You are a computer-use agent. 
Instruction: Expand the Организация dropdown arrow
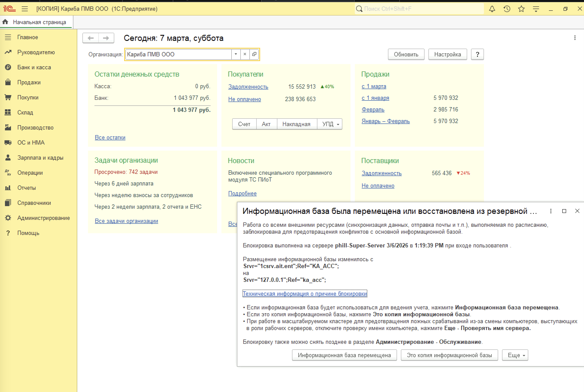[235, 54]
